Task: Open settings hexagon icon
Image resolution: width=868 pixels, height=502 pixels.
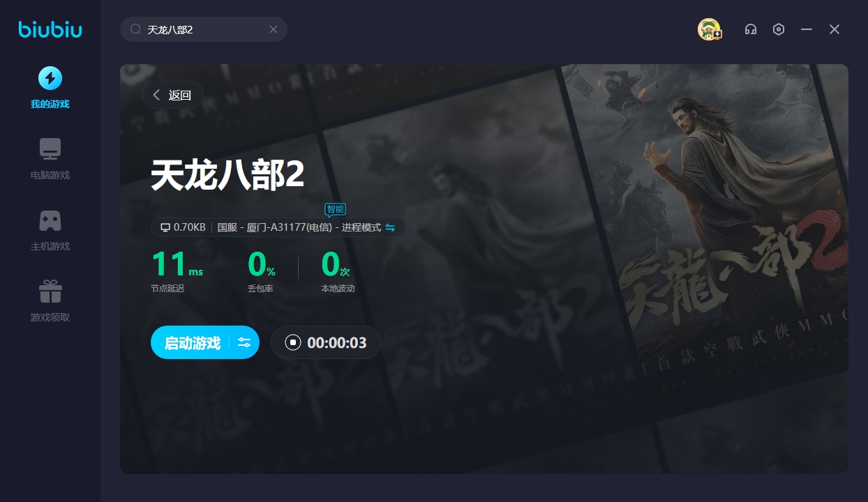Action: pyautogui.click(x=779, y=29)
